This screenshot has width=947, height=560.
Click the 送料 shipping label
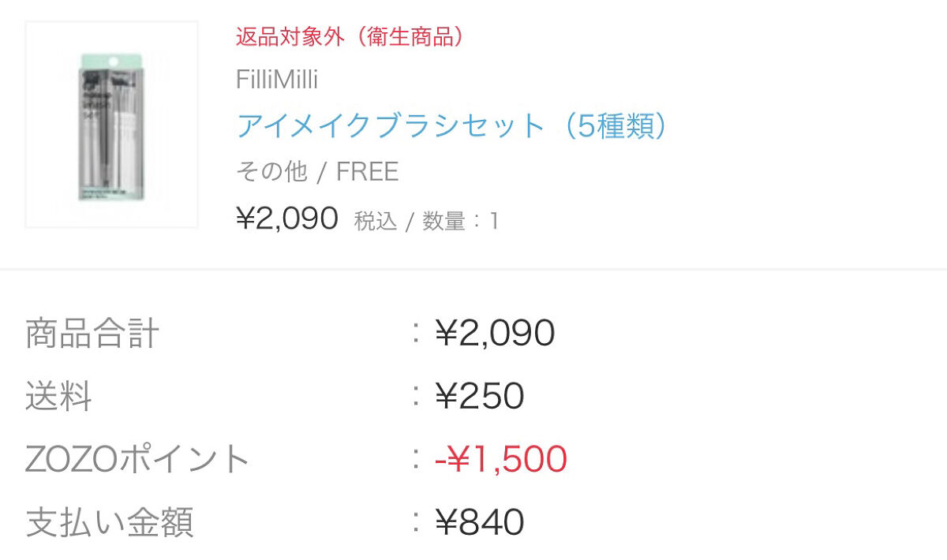point(58,396)
